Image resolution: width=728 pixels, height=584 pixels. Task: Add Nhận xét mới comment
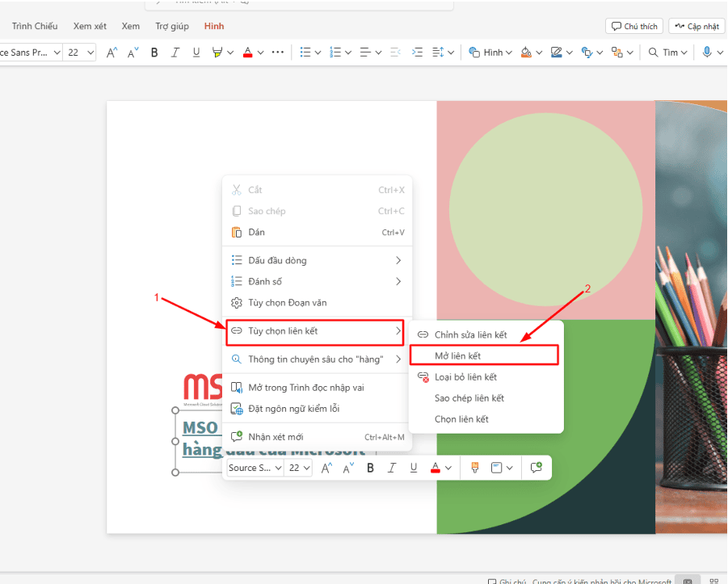pyautogui.click(x=318, y=437)
